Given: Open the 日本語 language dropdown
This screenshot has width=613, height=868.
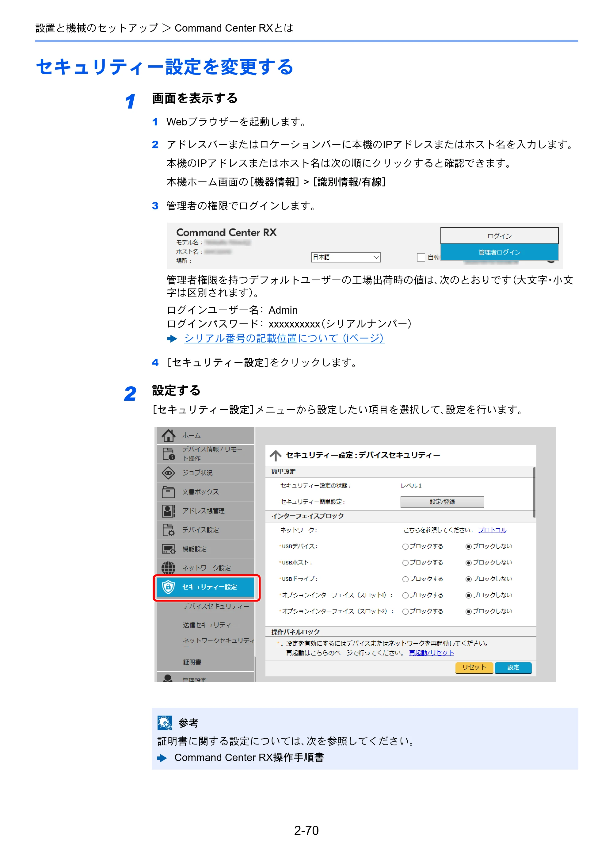Looking at the screenshot, I should click(x=345, y=257).
